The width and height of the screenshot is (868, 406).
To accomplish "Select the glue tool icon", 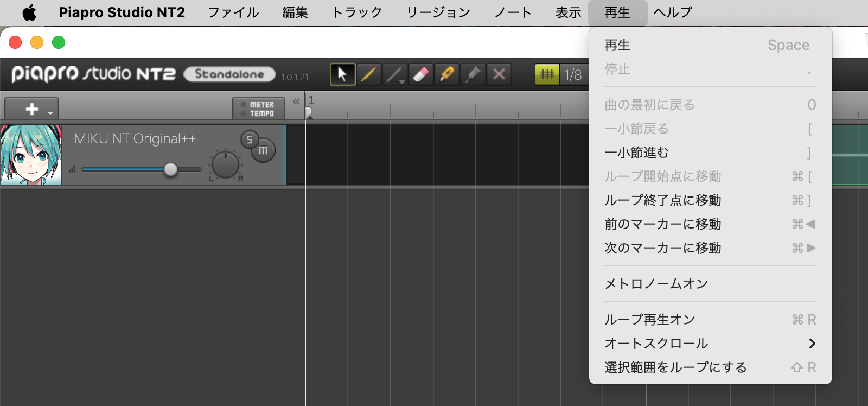I will coord(473,74).
